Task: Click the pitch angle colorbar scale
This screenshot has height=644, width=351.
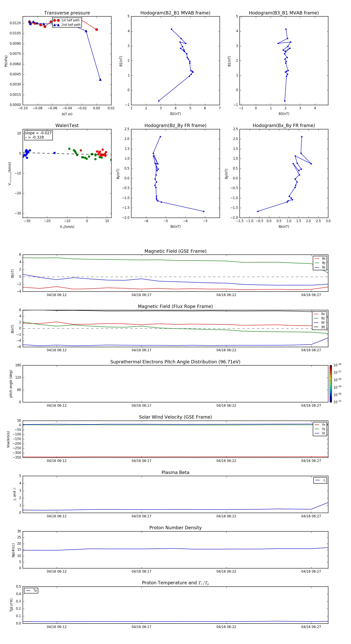Action: pyautogui.click(x=331, y=384)
